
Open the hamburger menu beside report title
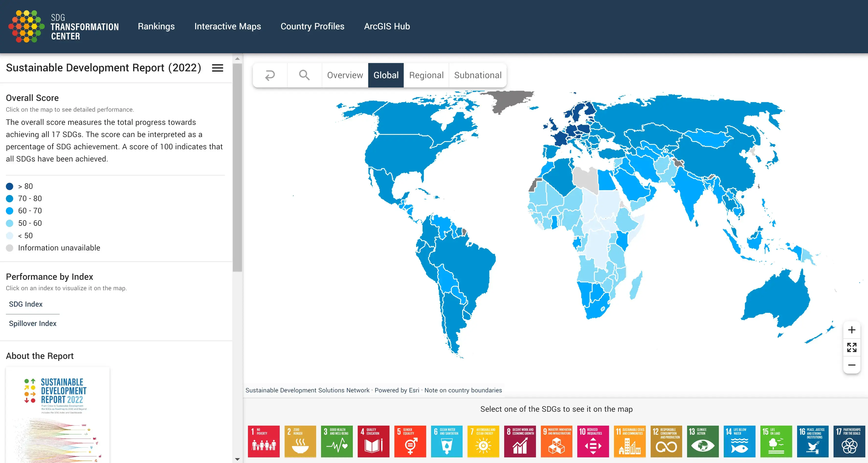(217, 68)
